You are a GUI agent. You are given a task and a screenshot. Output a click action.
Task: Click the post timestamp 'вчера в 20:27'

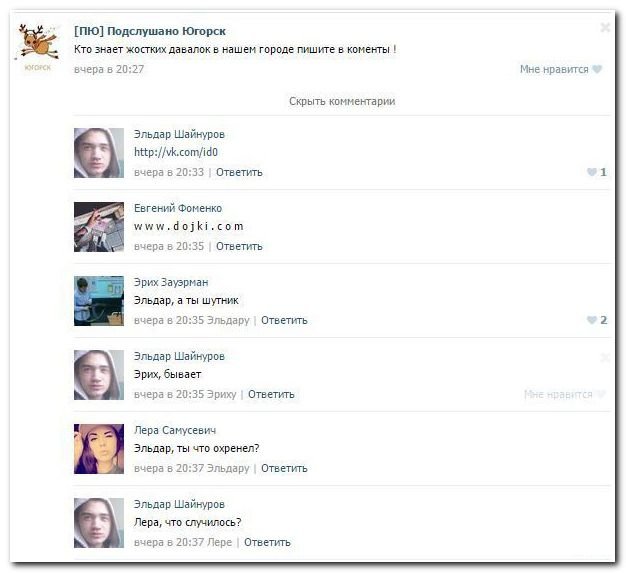coord(109,69)
